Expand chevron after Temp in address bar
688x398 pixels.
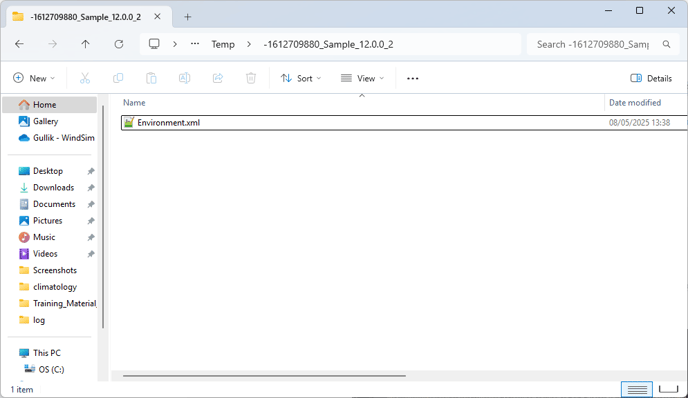pos(249,44)
